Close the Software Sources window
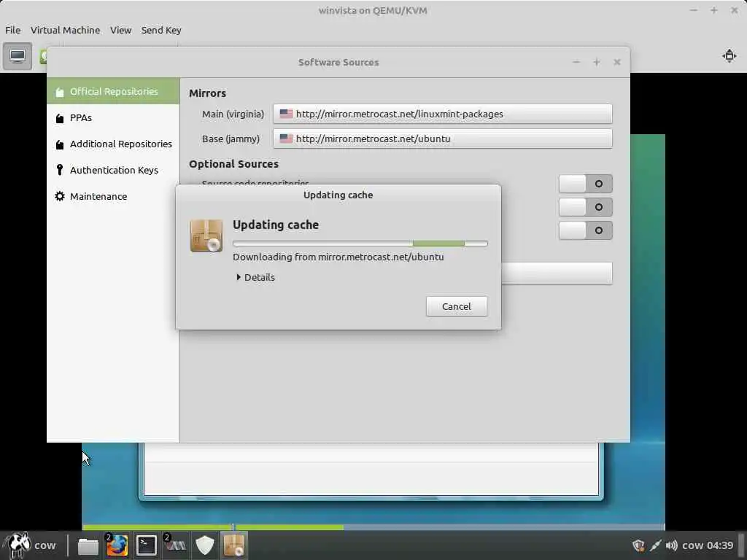This screenshot has height=560, width=747. pyautogui.click(x=617, y=62)
